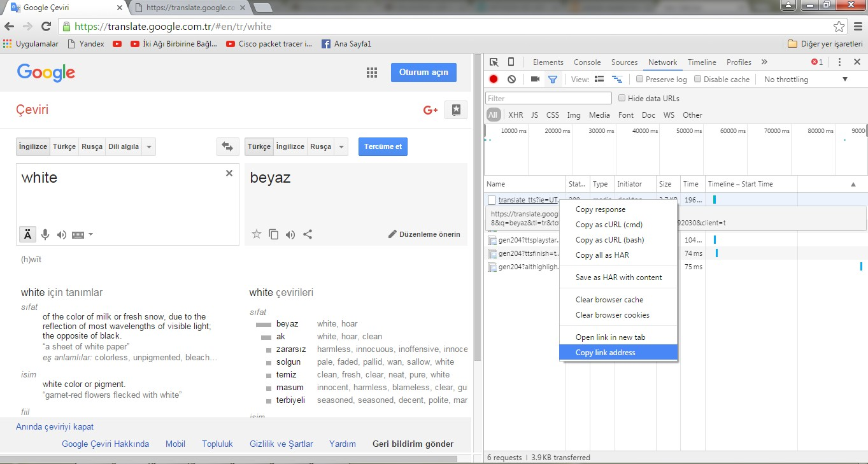The width and height of the screenshot is (868, 464).
Task: Check Hide data URLs
Action: pyautogui.click(x=622, y=98)
